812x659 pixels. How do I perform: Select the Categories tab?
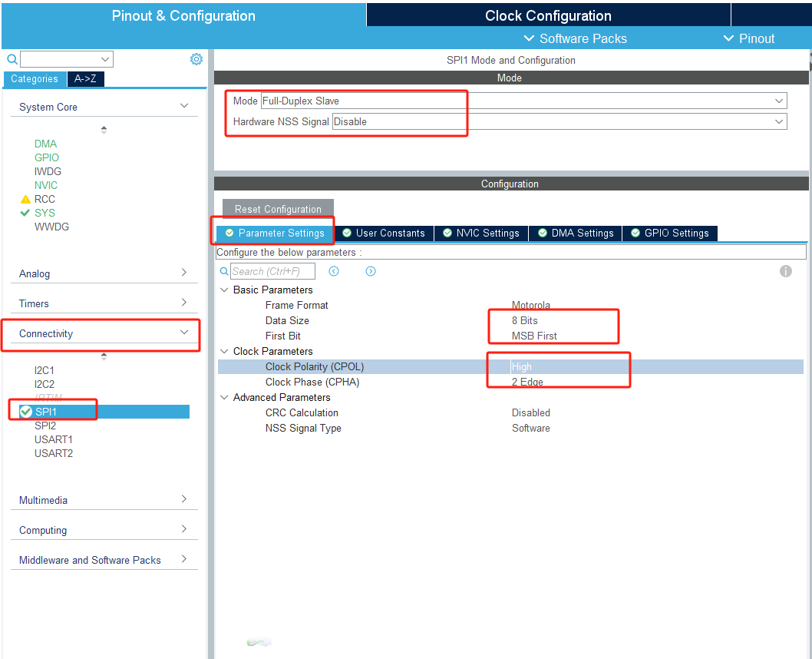pyautogui.click(x=35, y=79)
